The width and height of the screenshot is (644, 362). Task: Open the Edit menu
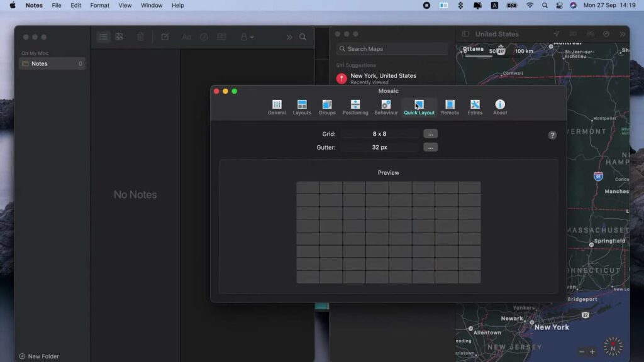75,5
